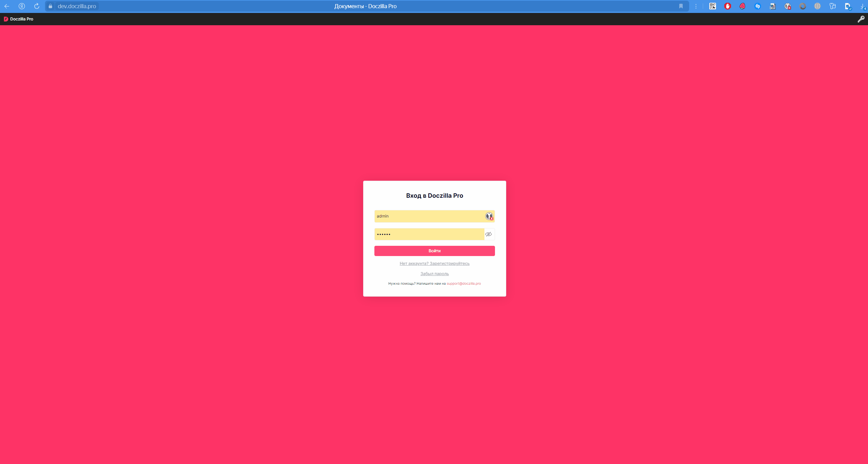Click the key icon in tab bar
This screenshot has width=868, height=464.
(x=861, y=19)
